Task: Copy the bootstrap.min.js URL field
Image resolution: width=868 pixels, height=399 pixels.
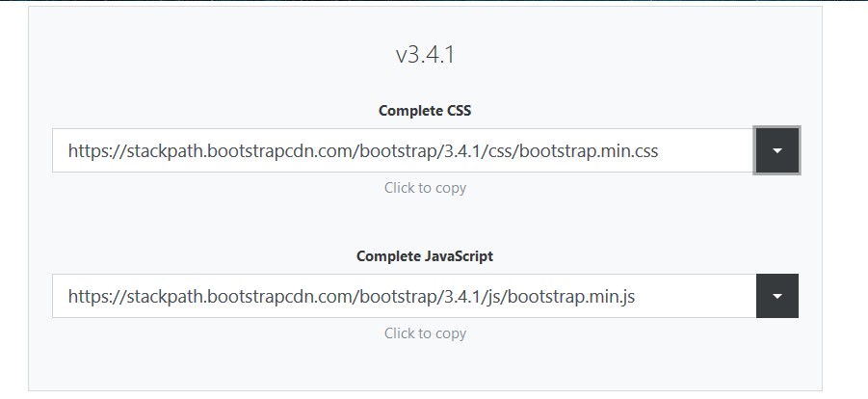Action: 404,296
